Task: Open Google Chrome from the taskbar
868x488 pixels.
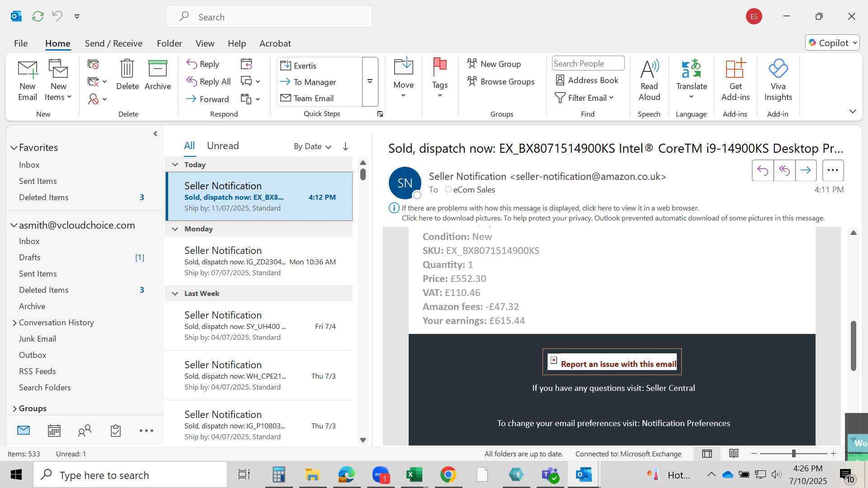Action: (448, 475)
